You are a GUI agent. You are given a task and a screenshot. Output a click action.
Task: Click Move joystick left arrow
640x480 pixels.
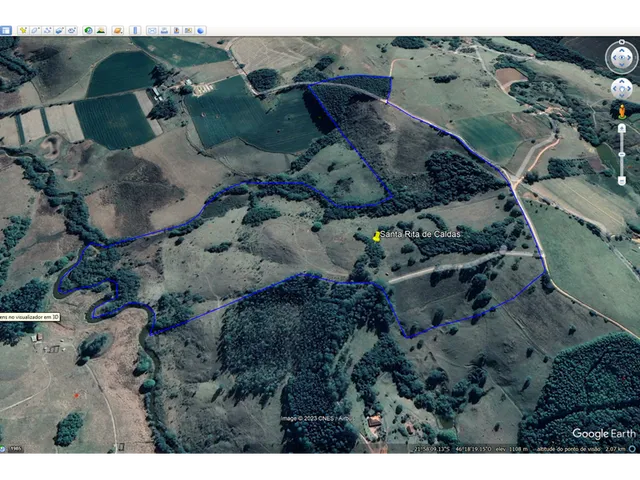(x=615, y=89)
